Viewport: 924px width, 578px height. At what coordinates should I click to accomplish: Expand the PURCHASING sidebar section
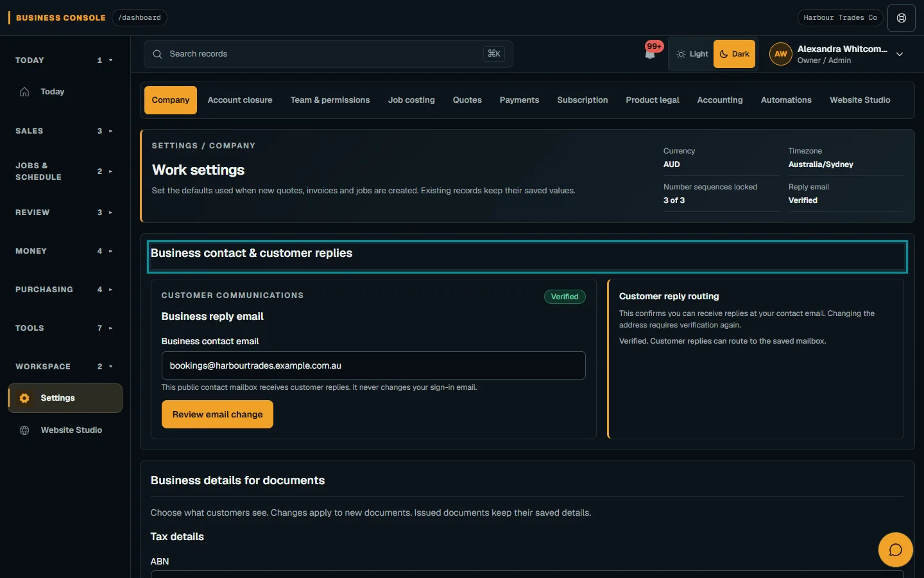click(64, 290)
